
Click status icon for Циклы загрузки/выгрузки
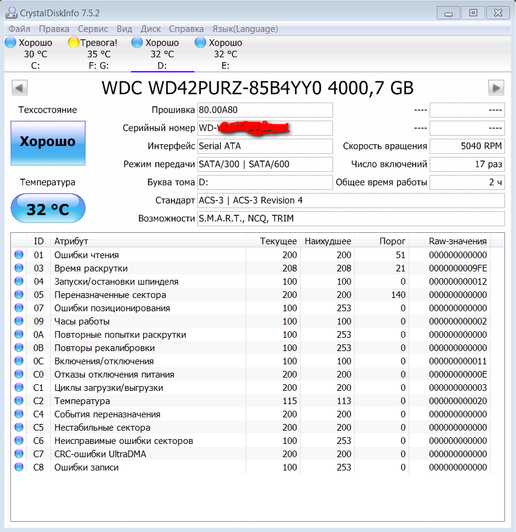click(19, 387)
